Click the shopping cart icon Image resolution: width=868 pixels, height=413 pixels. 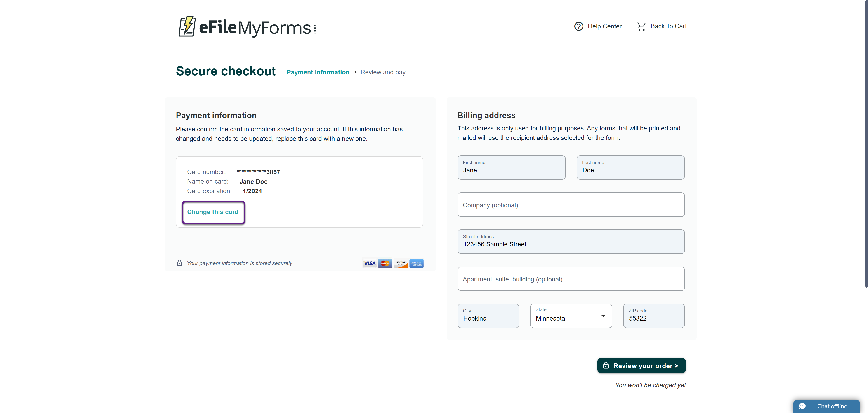[x=641, y=26]
